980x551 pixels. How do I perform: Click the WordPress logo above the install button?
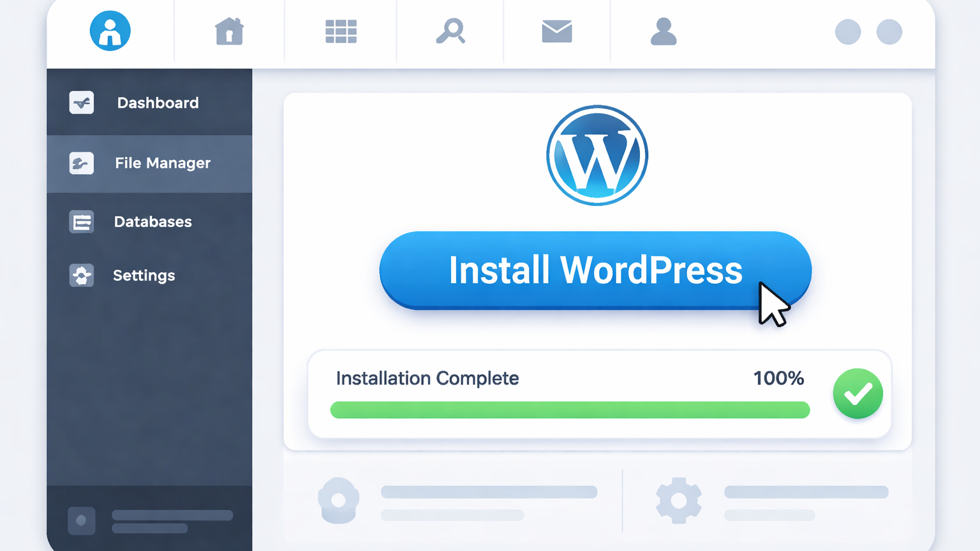point(597,156)
